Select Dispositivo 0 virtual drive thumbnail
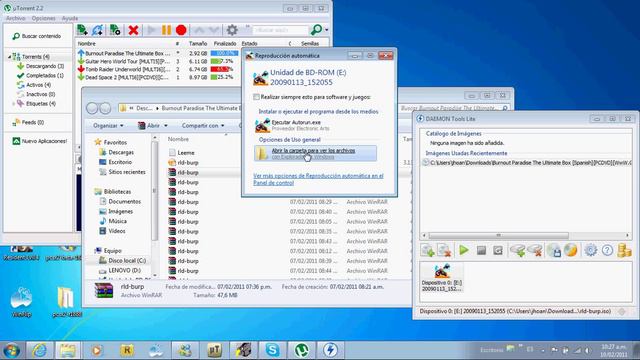The height and width of the screenshot is (360, 640). click(442, 278)
